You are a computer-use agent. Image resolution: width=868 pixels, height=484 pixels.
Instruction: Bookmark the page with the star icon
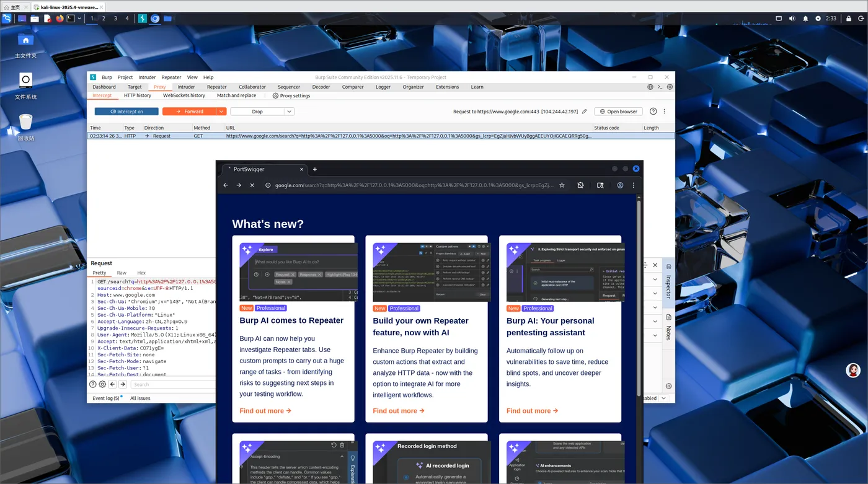(x=562, y=185)
